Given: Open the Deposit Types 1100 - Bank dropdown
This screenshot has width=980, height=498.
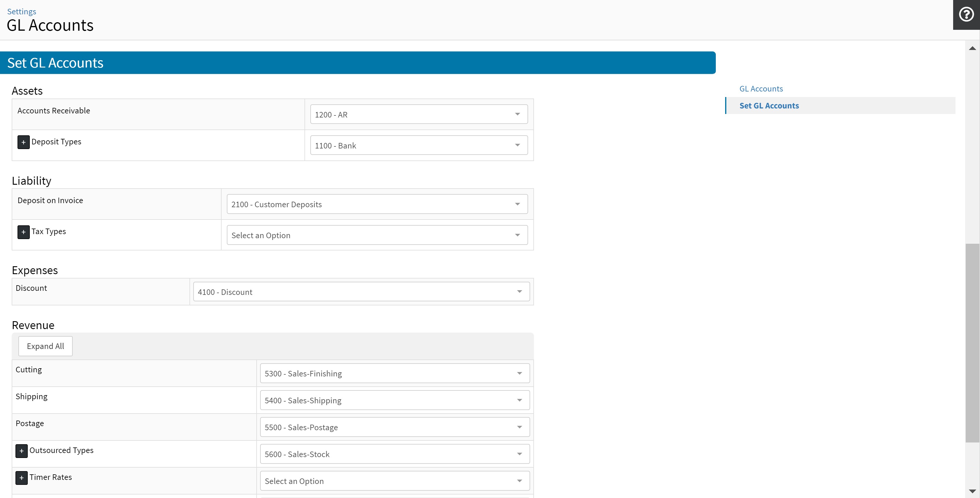Looking at the screenshot, I should tap(419, 146).
